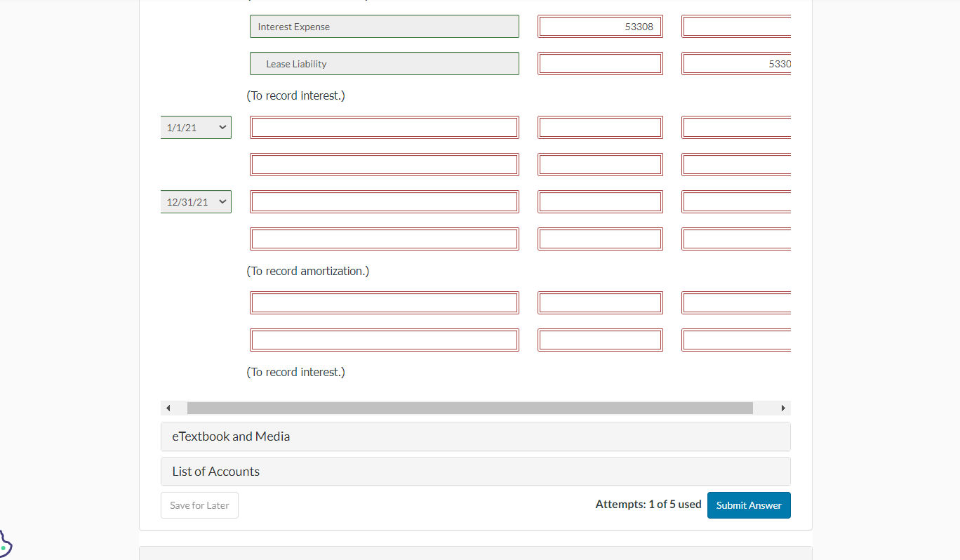Click the second account field under 1/1/21
The image size is (960, 560).
[384, 164]
